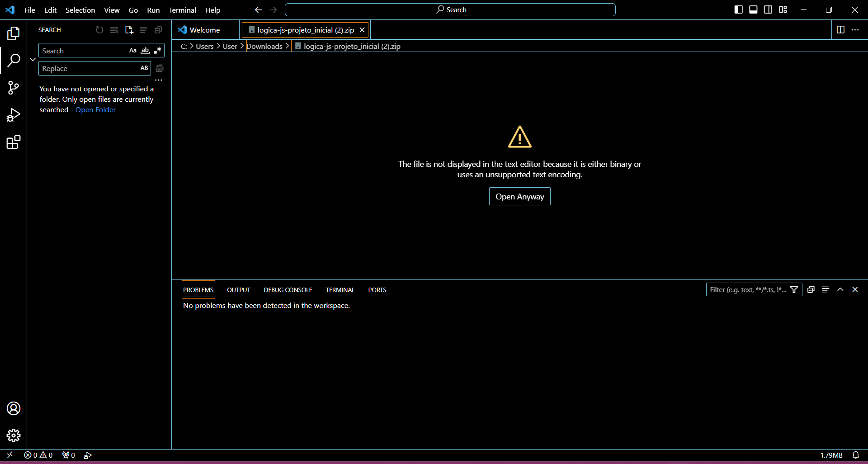Click errors and warnings status indicator
The image size is (868, 464).
(38, 455)
